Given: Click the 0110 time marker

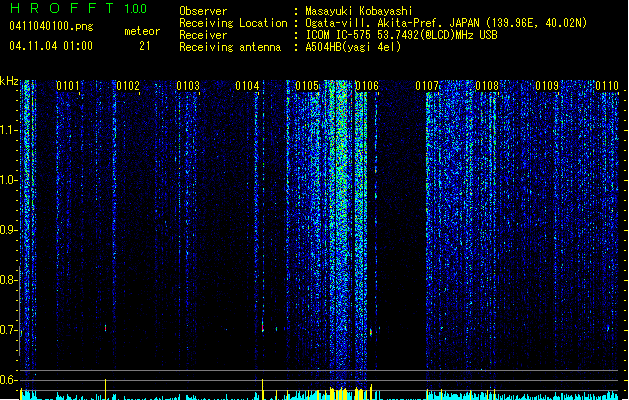Looking at the screenshot, I should [607, 86].
